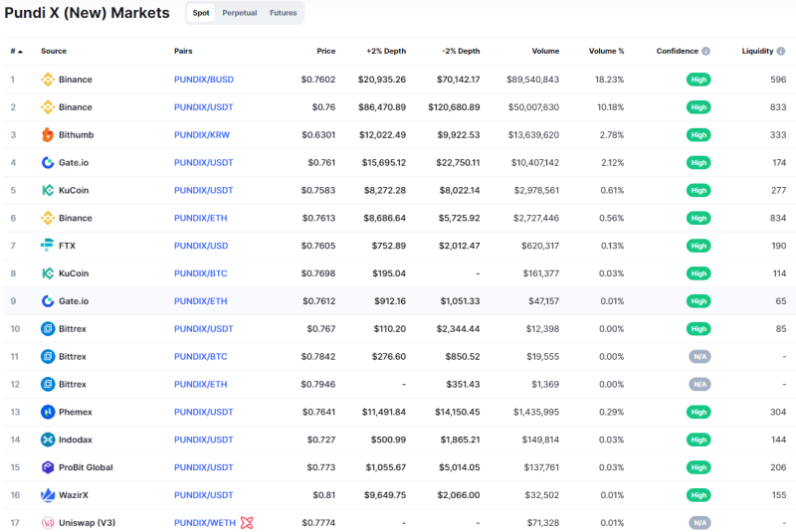Select the volume value $89,540,843
The width and height of the screenshot is (796, 532).
(x=533, y=80)
